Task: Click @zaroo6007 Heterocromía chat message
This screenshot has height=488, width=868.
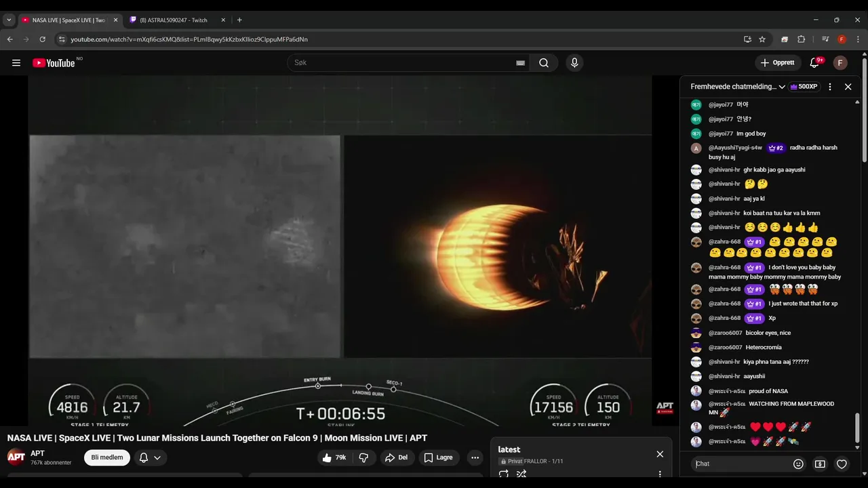Action: pyautogui.click(x=764, y=347)
